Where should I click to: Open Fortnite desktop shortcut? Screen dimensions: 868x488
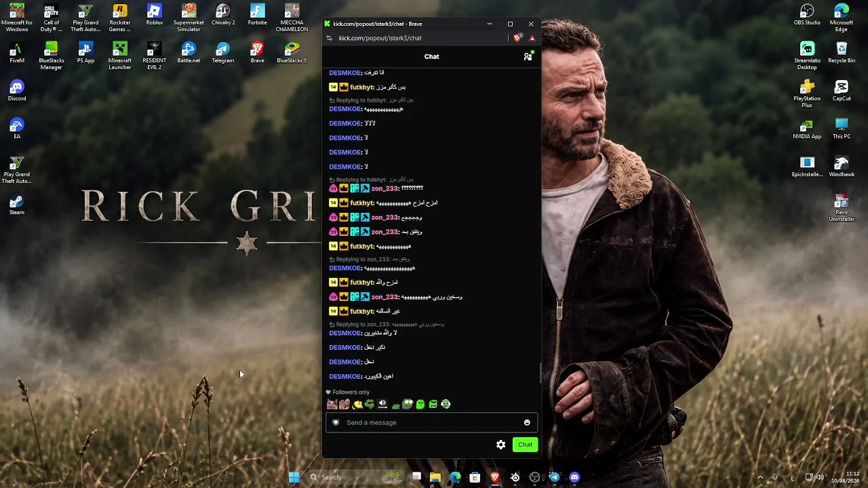tap(258, 15)
